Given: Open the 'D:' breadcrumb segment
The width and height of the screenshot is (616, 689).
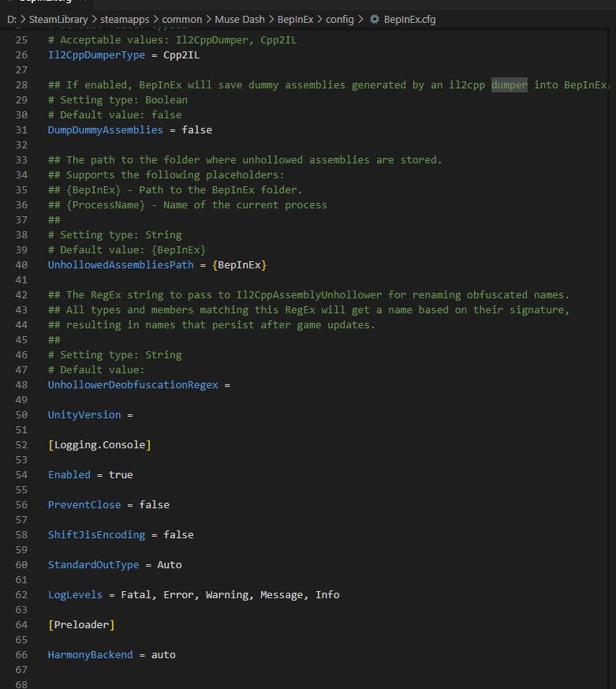Looking at the screenshot, I should [12, 19].
